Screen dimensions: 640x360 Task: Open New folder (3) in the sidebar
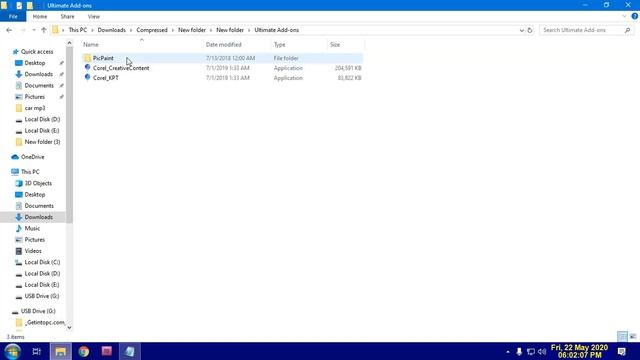[42, 142]
